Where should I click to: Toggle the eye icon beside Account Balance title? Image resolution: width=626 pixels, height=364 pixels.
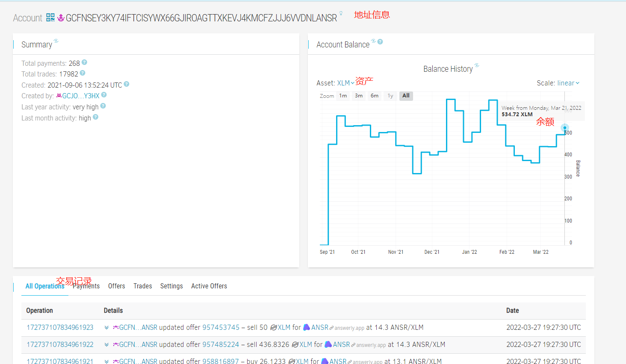click(373, 41)
